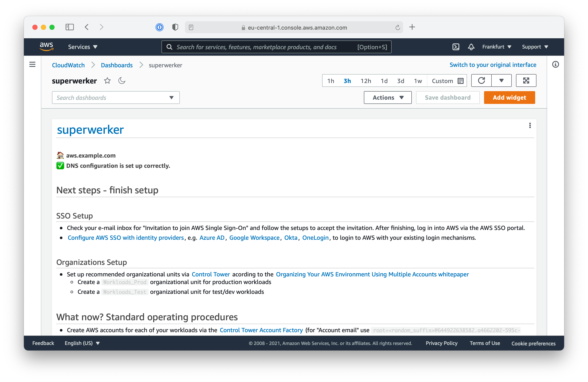Open the Support menu
588x382 pixels.
click(x=535, y=47)
